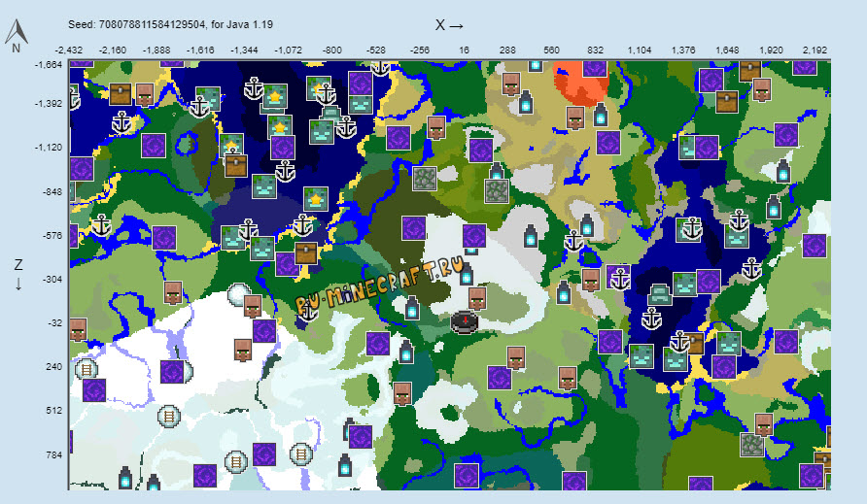Select the dungeon icon directly below a soul lantern

click(x=497, y=191)
